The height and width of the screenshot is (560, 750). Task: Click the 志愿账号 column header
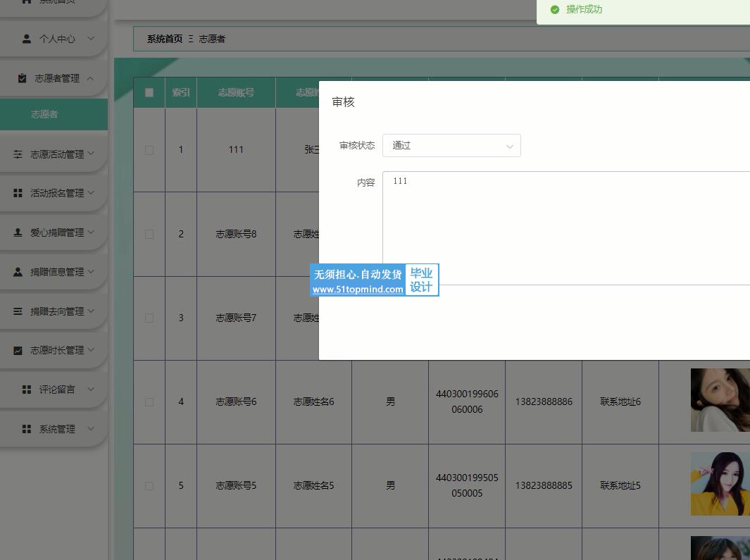pyautogui.click(x=236, y=92)
